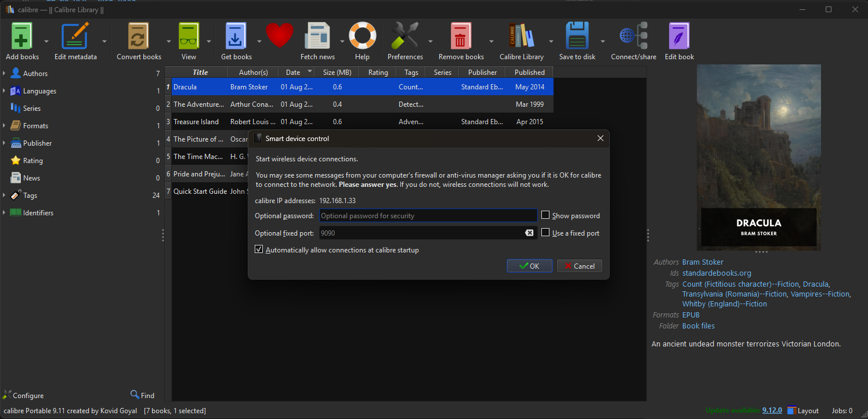This screenshot has width=868, height=419.
Task: Expand the Publisher category arrow
Action: click(4, 143)
